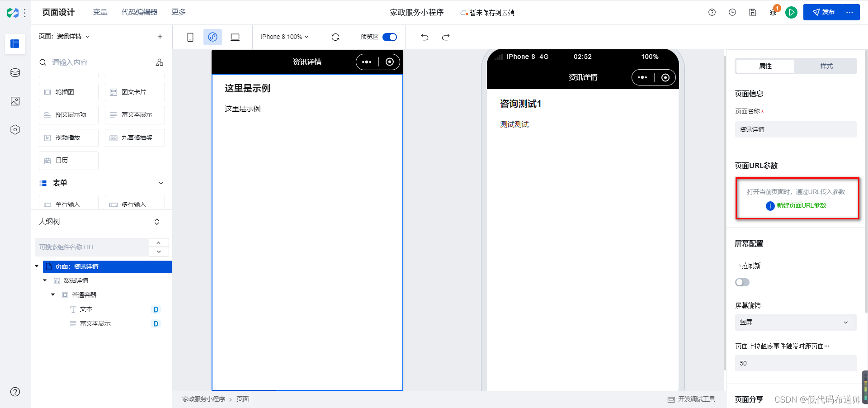This screenshot has width=868, height=408.
Task: Open the data source sidebar icon
Action: (x=15, y=72)
